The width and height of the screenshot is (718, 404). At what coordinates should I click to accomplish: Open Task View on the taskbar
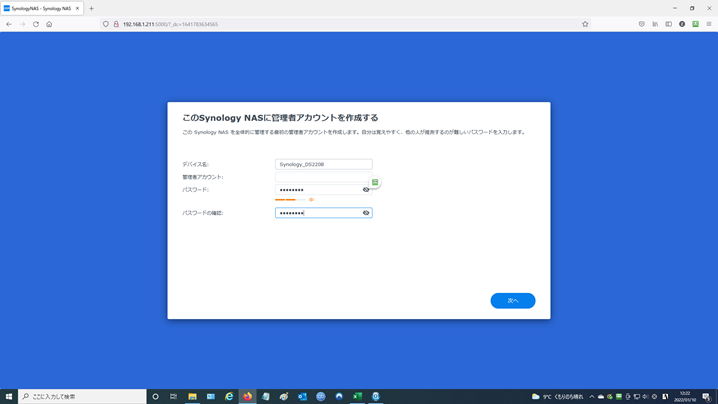point(174,396)
